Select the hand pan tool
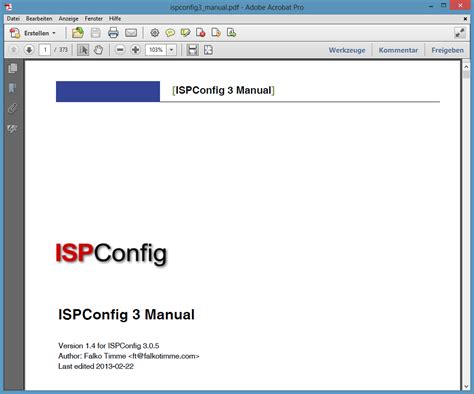Viewport: 474px width, 394px height. pos(98,50)
